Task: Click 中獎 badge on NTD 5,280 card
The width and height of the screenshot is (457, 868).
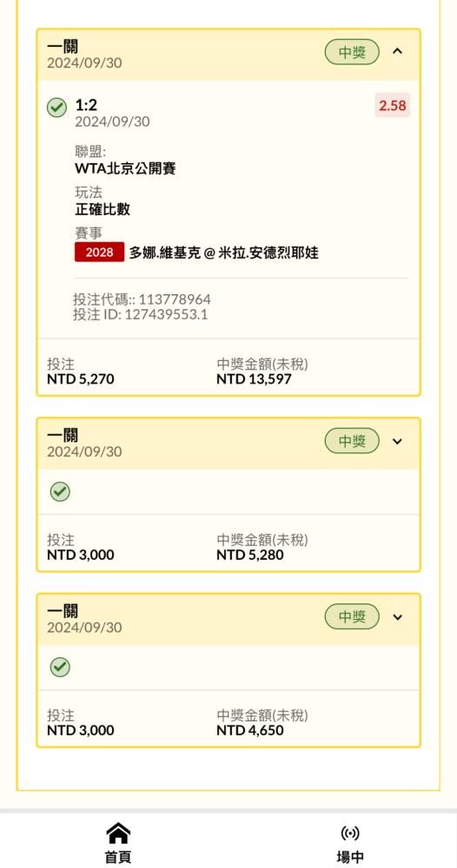Action: pyautogui.click(x=352, y=441)
